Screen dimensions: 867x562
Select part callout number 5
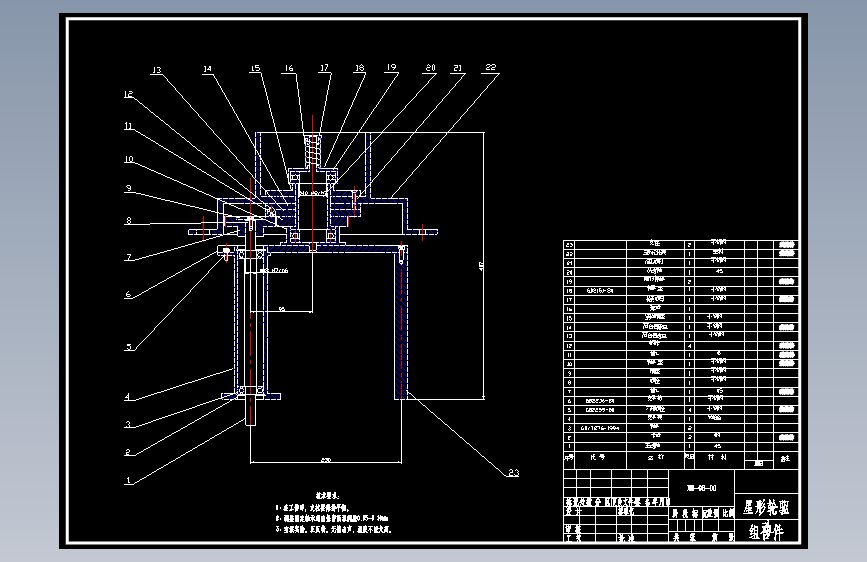129,347
